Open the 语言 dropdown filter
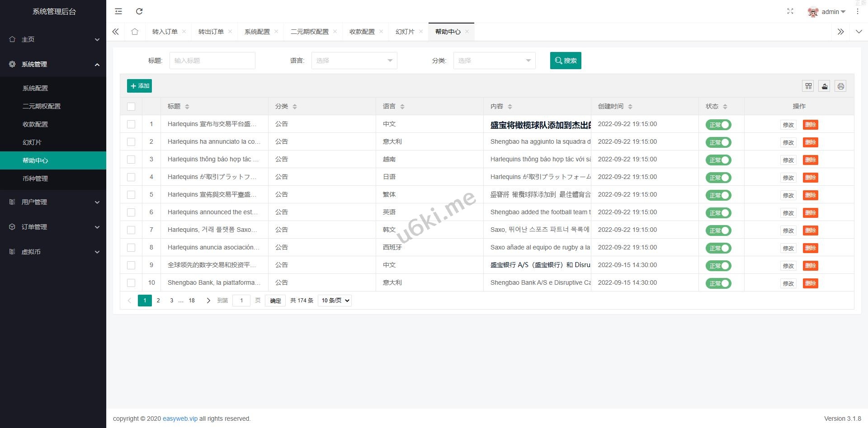This screenshot has width=868, height=428. click(x=354, y=61)
